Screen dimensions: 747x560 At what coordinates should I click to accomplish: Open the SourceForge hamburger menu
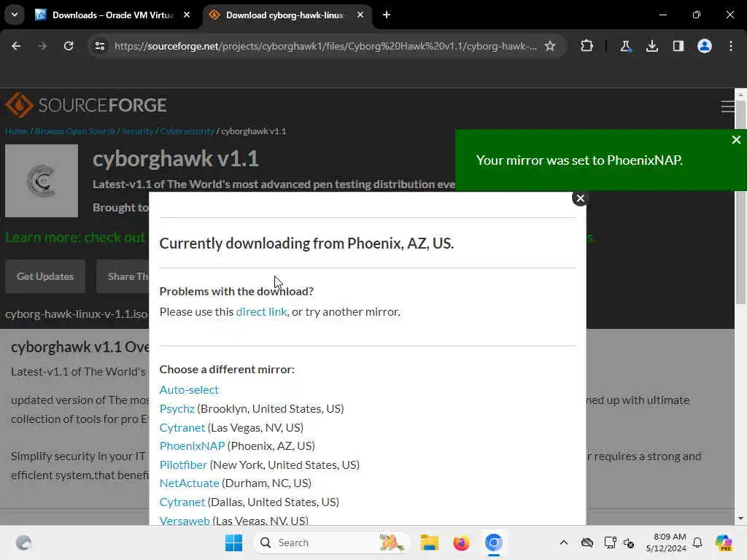[727, 106]
